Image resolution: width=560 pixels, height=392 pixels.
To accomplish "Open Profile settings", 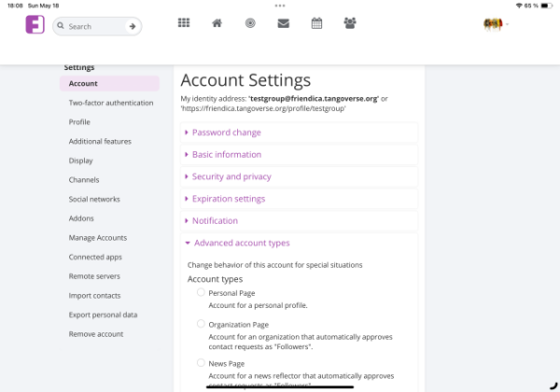I will tap(79, 122).
